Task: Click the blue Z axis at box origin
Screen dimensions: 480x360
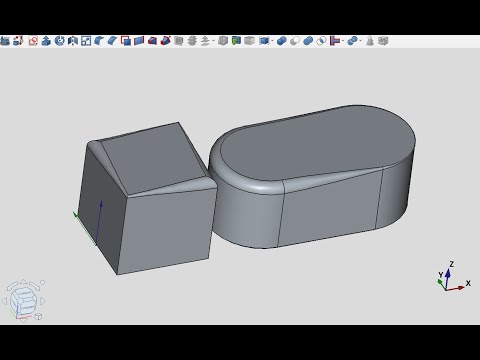Action: 99,222
